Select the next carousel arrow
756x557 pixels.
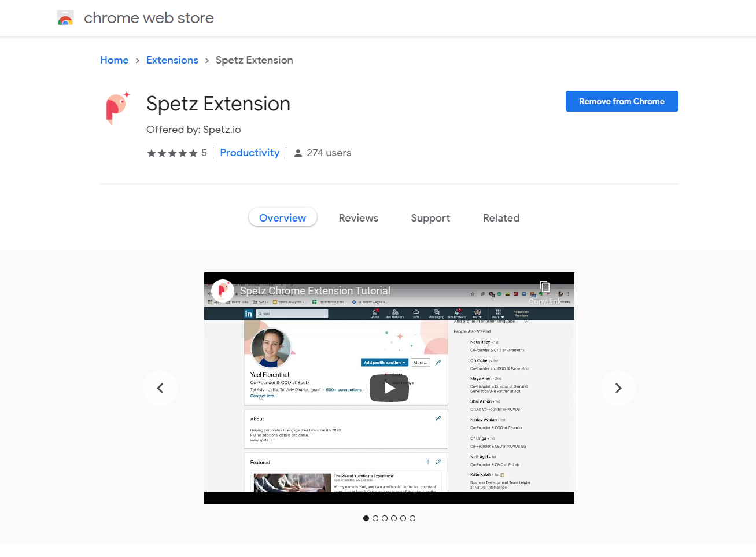(618, 388)
